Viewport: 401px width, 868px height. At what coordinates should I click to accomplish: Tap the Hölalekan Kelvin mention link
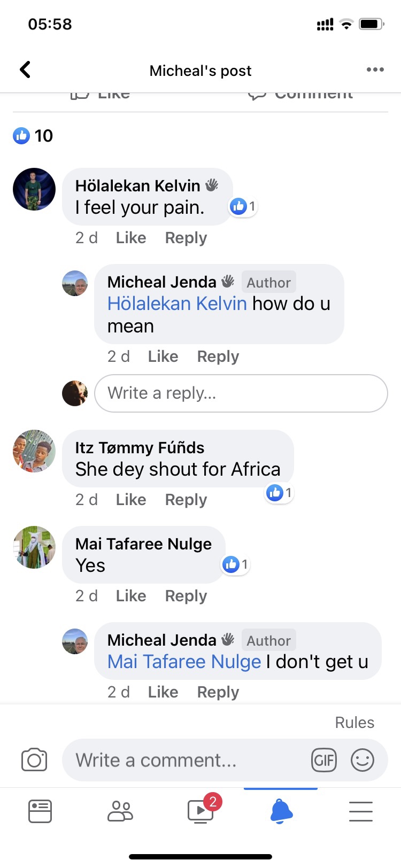[x=177, y=304]
